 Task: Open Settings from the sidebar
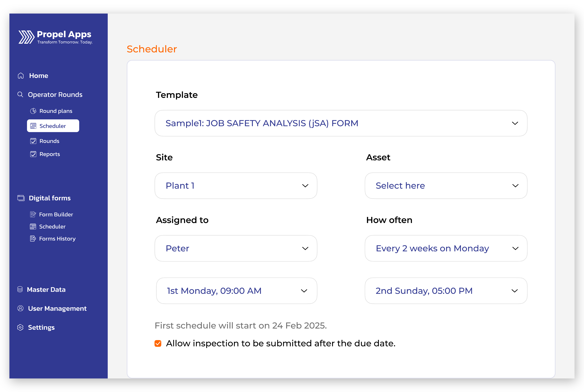click(x=41, y=327)
